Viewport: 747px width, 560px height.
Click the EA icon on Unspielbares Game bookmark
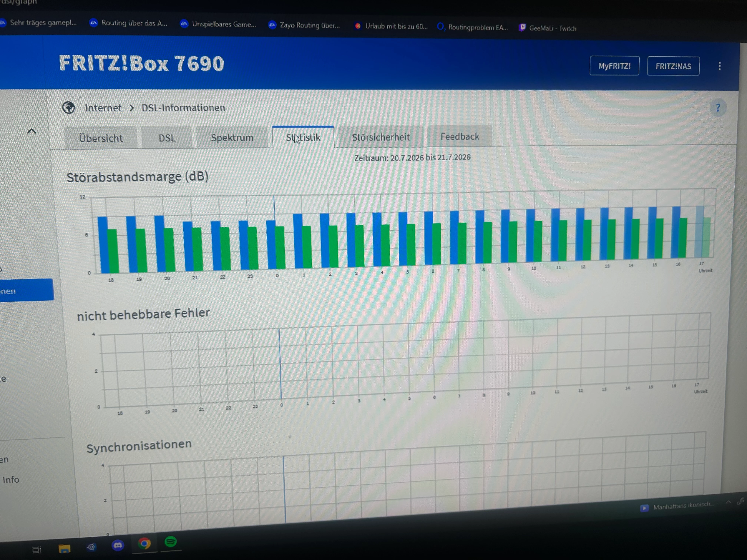[184, 24]
